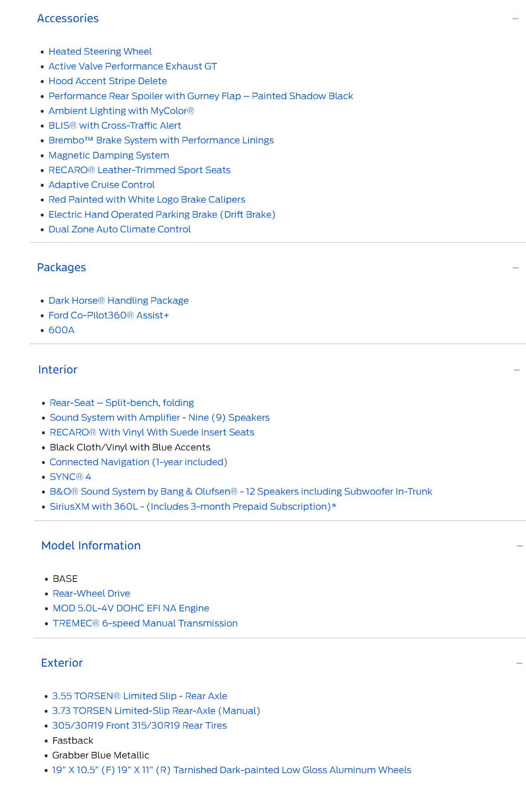Select Brembo Brake System with Performance Linings
The image size is (526, 812).
pos(161,140)
